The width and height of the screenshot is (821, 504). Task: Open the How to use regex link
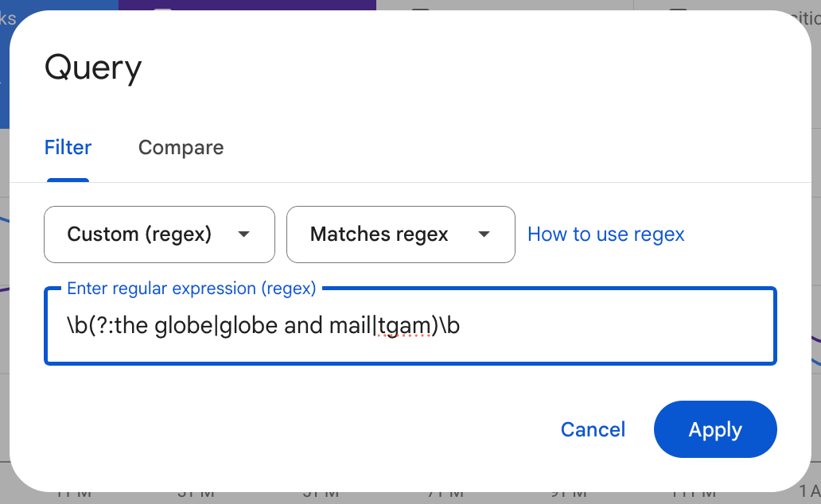click(605, 235)
